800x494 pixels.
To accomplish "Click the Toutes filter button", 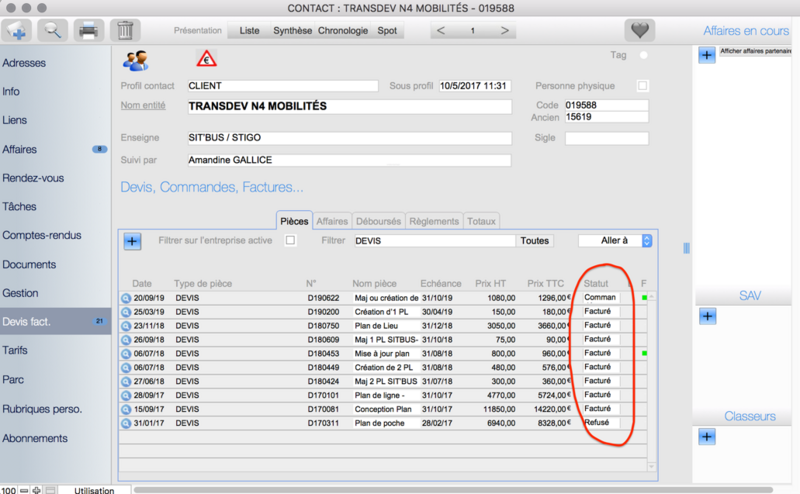I will tap(535, 241).
